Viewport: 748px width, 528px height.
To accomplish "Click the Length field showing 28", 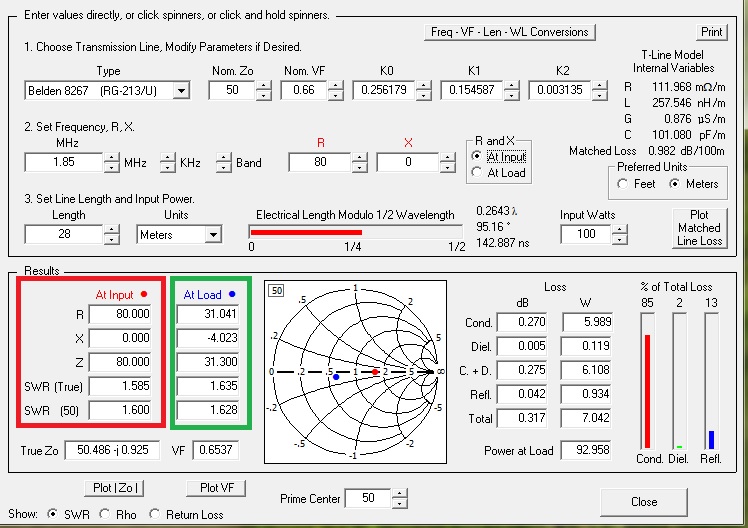I will pos(64,234).
